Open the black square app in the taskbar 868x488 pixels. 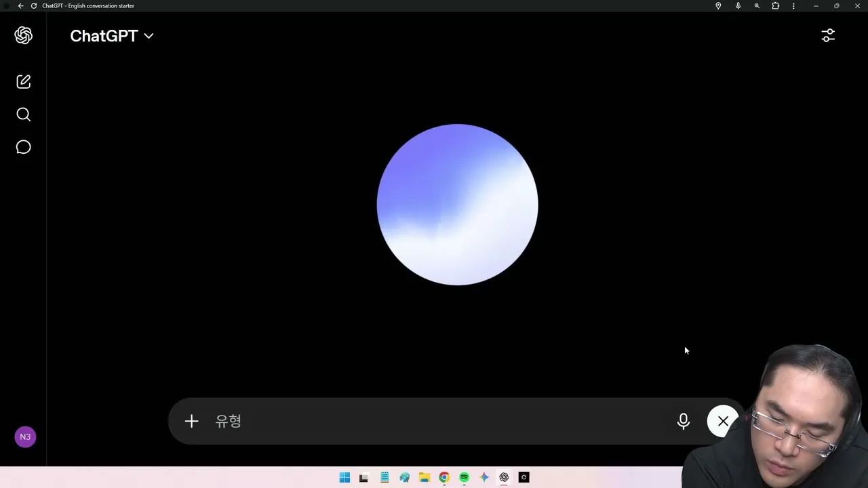click(524, 478)
